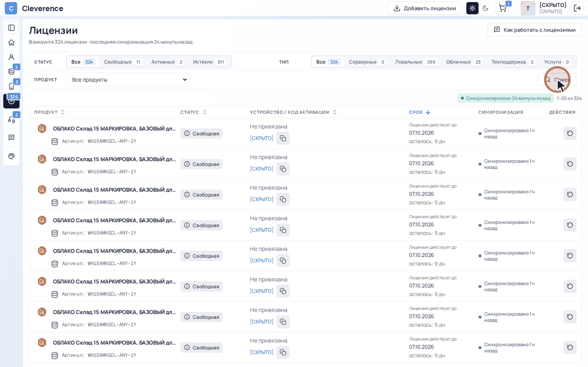This screenshot has height=367, width=588.
Task: Sort by the Срок column
Action: coord(420,112)
